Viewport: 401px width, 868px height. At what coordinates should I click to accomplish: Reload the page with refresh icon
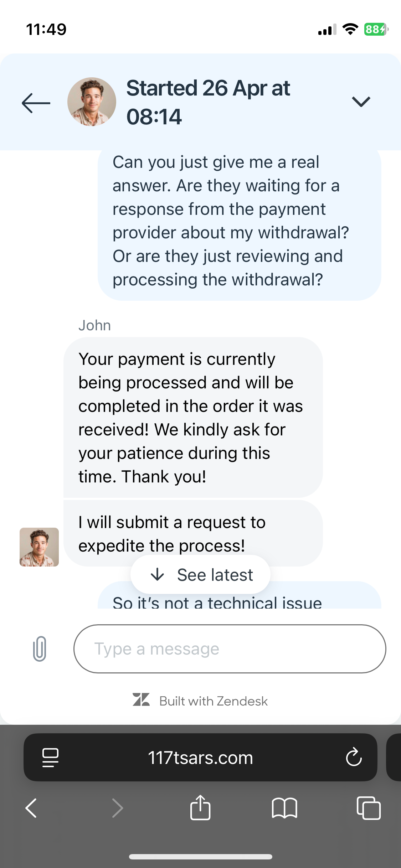pos(354,757)
